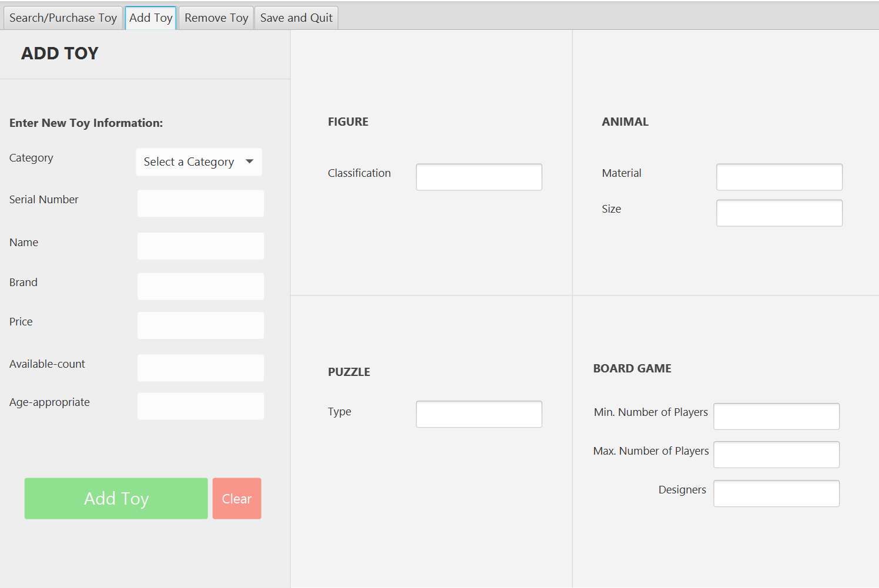
Task: Click the Designers input field
Action: pyautogui.click(x=776, y=493)
